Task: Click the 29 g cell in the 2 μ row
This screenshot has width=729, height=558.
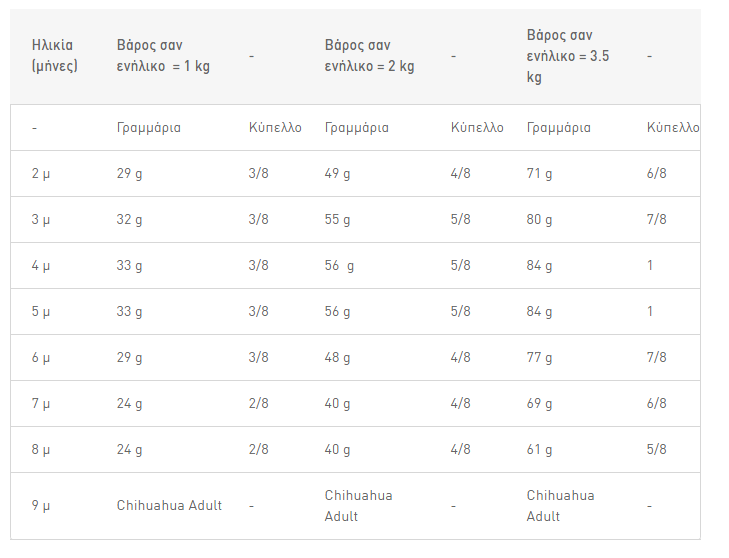Action: click(x=129, y=173)
